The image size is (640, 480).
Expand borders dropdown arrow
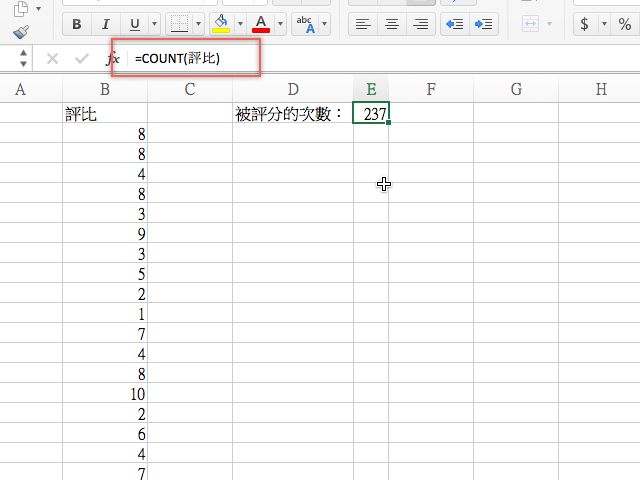(198, 24)
